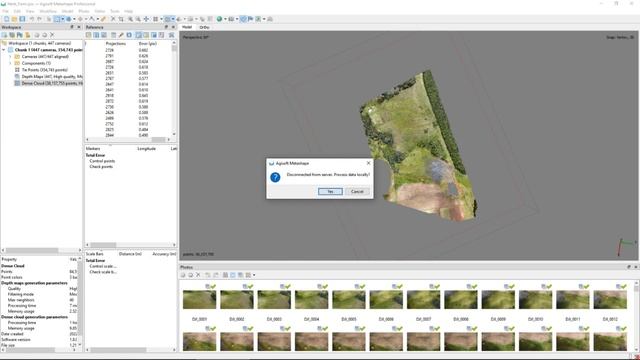640x360 pixels.
Task: Click the New project icon
Action: 6,19
